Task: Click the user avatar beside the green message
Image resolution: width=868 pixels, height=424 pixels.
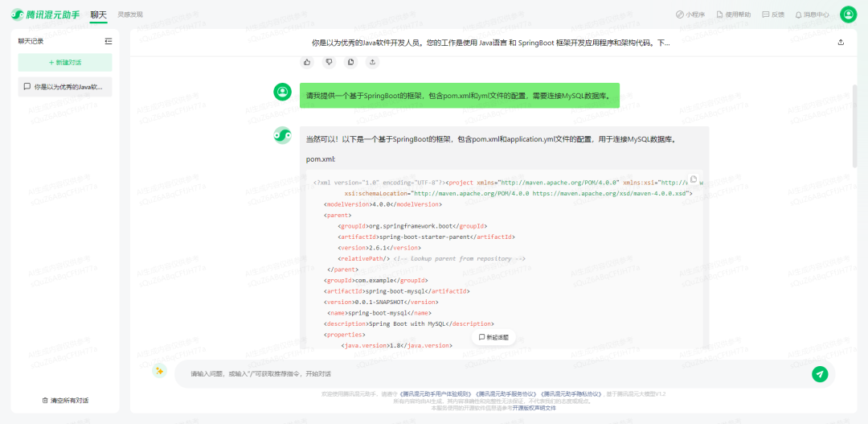Action: coord(282,92)
